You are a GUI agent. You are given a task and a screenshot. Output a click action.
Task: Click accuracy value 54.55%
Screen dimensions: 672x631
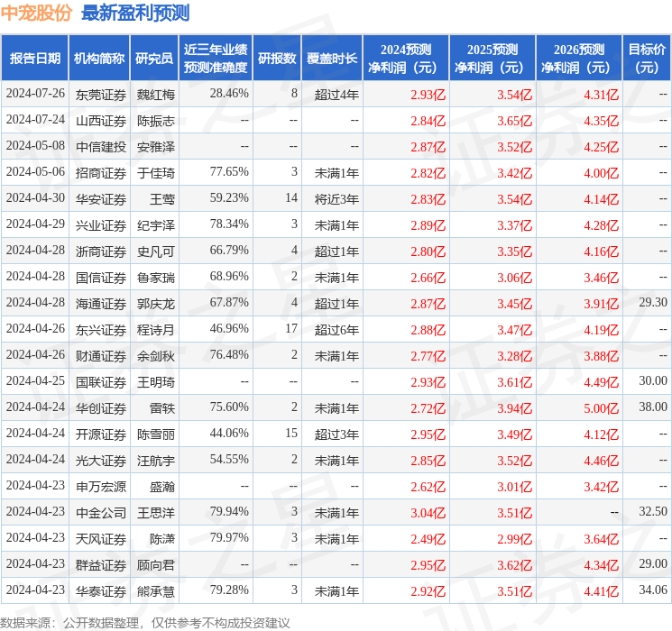(x=229, y=460)
